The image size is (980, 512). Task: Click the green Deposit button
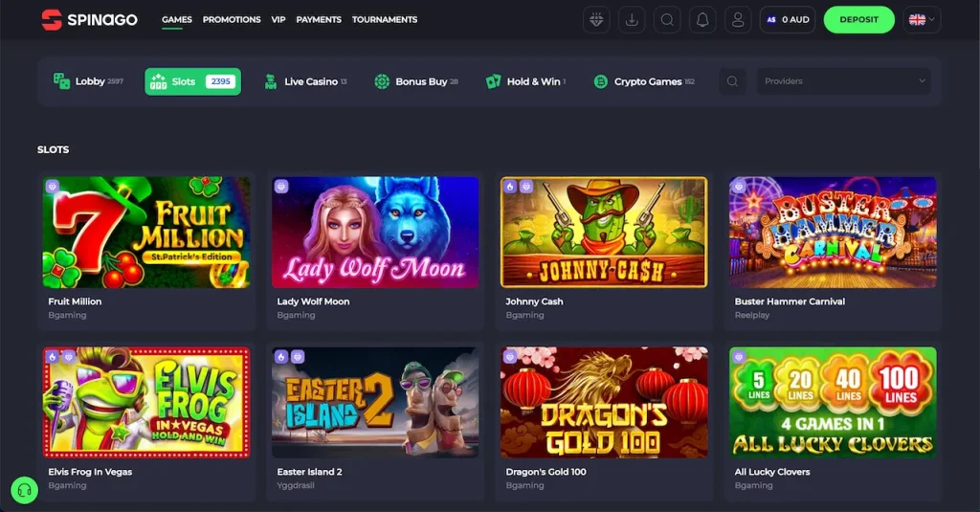[x=858, y=20]
